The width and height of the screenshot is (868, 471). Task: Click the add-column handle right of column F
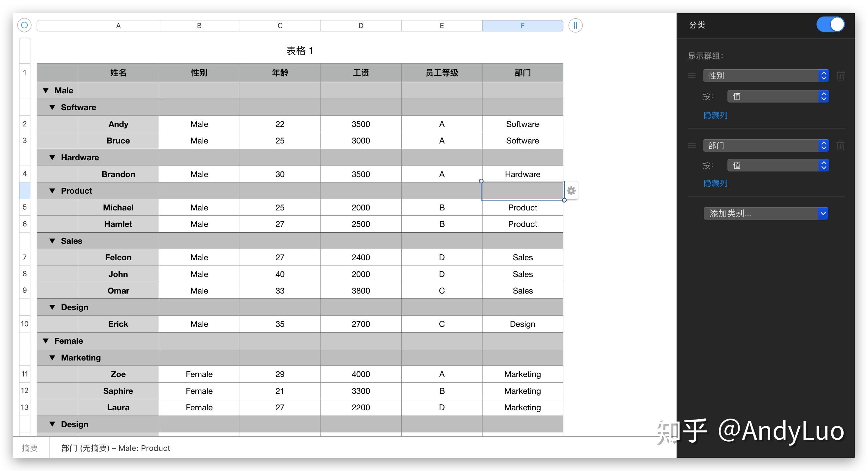click(x=575, y=25)
